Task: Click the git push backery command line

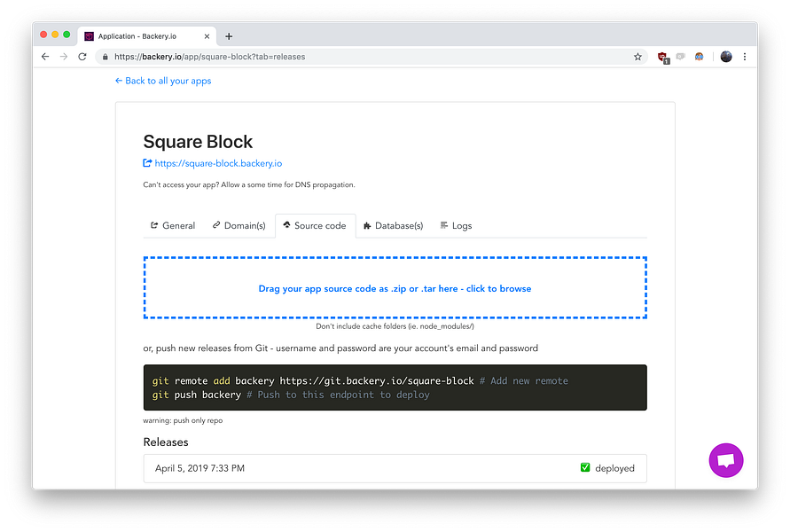Action: [x=291, y=395]
